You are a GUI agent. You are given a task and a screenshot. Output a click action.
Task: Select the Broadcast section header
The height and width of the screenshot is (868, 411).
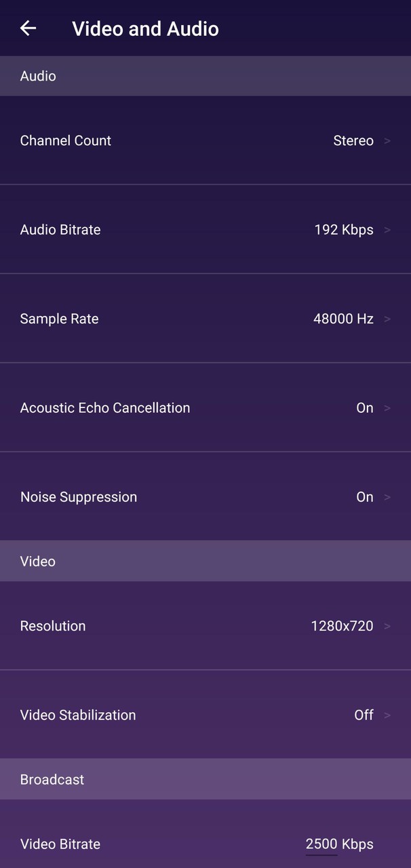[x=52, y=779]
